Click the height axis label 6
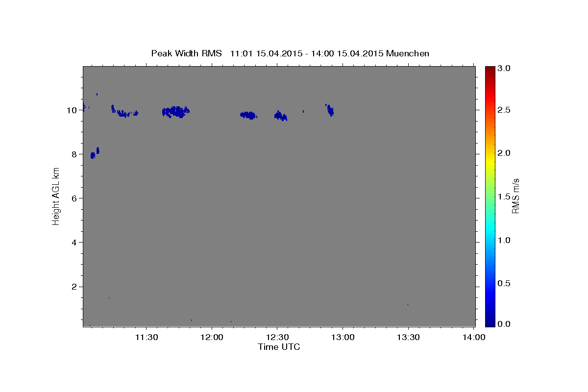The image size is (588, 392). (x=74, y=198)
